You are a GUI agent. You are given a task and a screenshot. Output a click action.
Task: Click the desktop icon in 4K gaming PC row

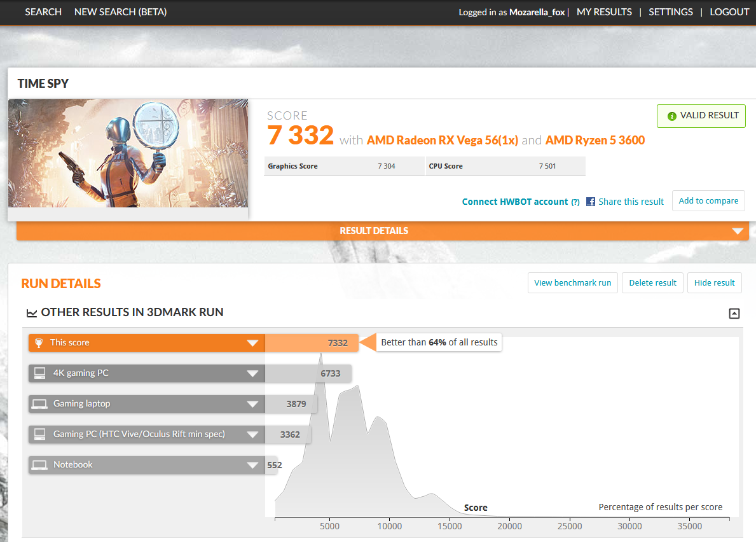(39, 373)
